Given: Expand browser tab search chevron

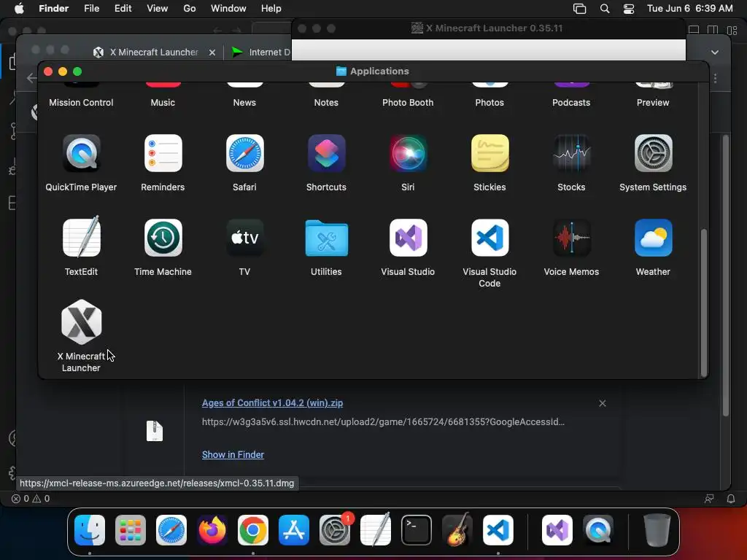Looking at the screenshot, I should [715, 52].
